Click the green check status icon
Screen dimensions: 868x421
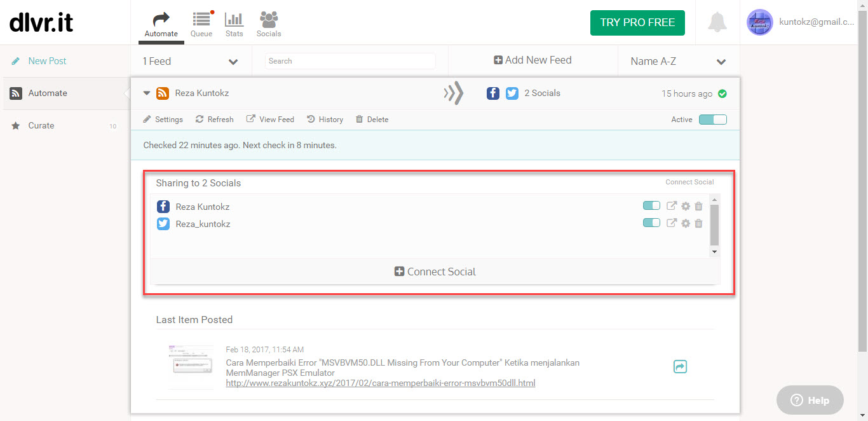point(722,93)
